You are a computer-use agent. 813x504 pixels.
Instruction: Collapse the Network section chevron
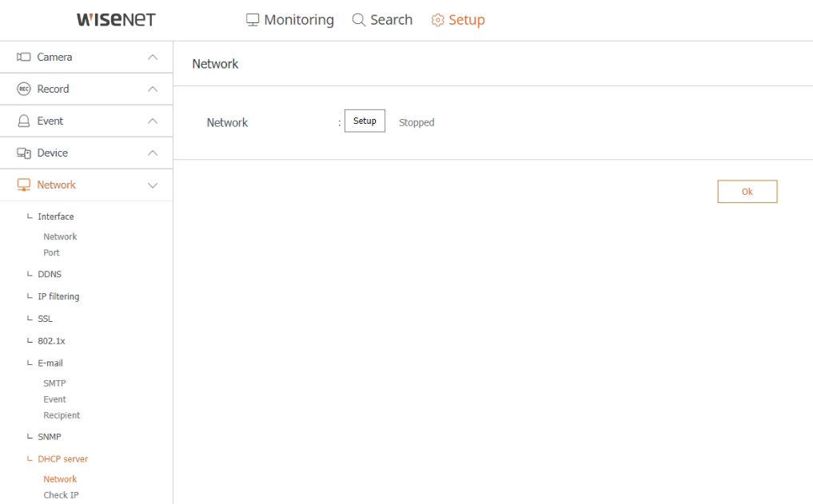point(153,185)
